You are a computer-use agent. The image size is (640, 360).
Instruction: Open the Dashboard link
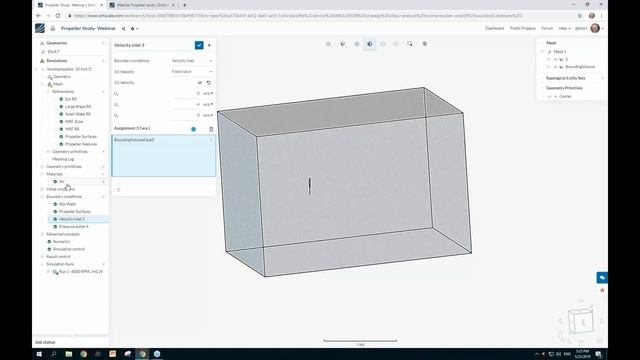(x=494, y=28)
